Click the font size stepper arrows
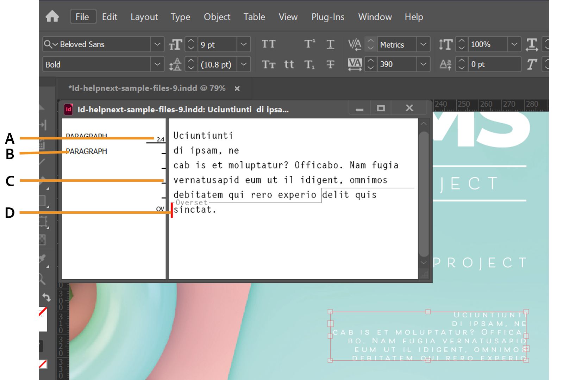The image size is (588, 380). click(191, 44)
